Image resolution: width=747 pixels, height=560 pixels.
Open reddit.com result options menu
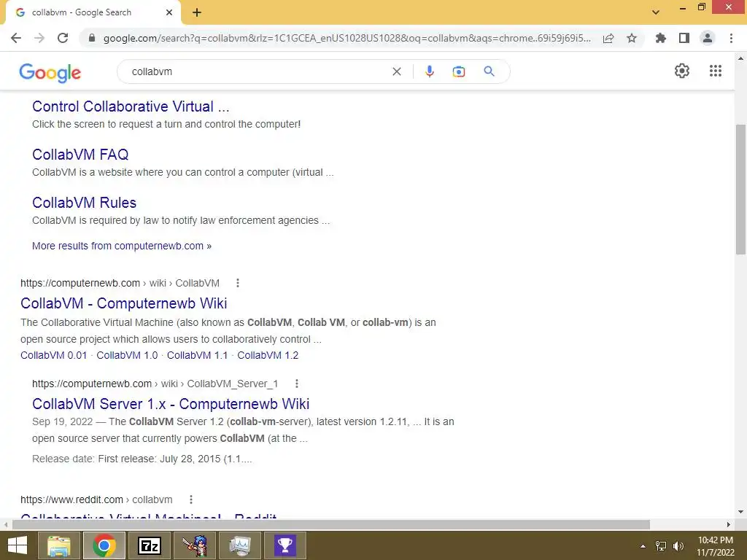[x=191, y=499]
